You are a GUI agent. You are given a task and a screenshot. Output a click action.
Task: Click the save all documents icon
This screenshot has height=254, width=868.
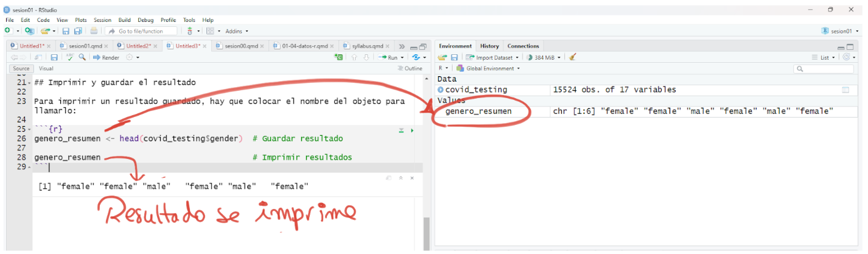78,31
